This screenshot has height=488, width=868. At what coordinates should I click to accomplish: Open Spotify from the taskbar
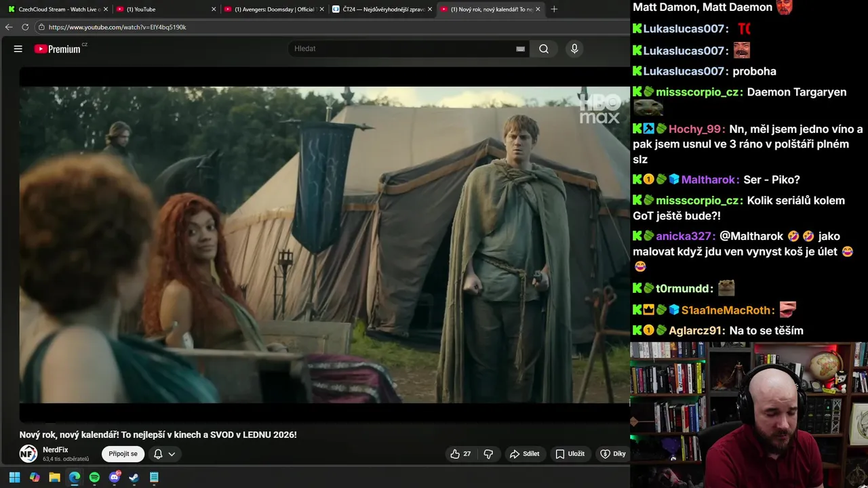94,477
